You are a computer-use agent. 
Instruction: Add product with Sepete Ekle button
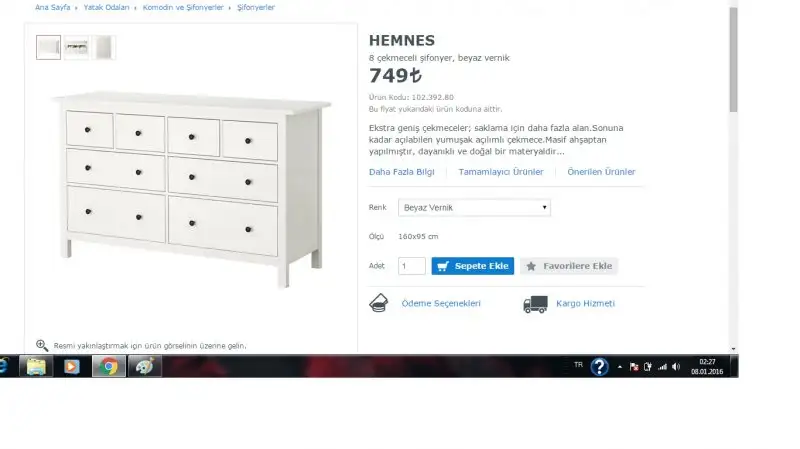472,266
